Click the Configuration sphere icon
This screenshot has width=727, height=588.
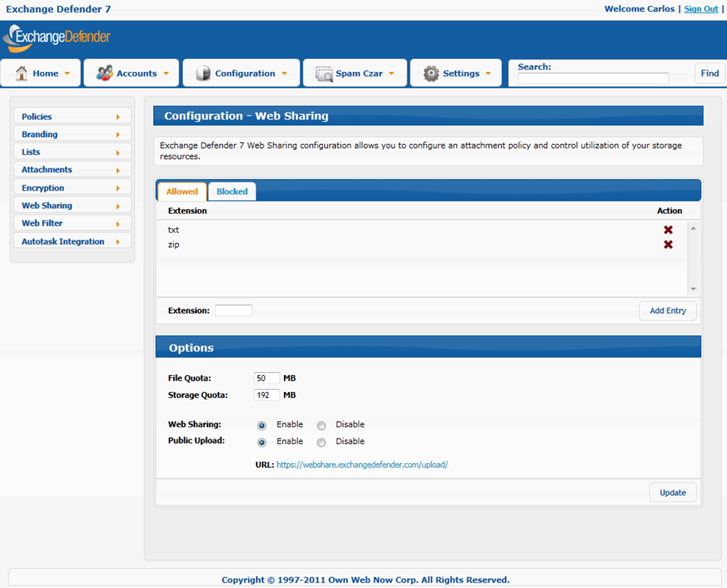pyautogui.click(x=203, y=73)
